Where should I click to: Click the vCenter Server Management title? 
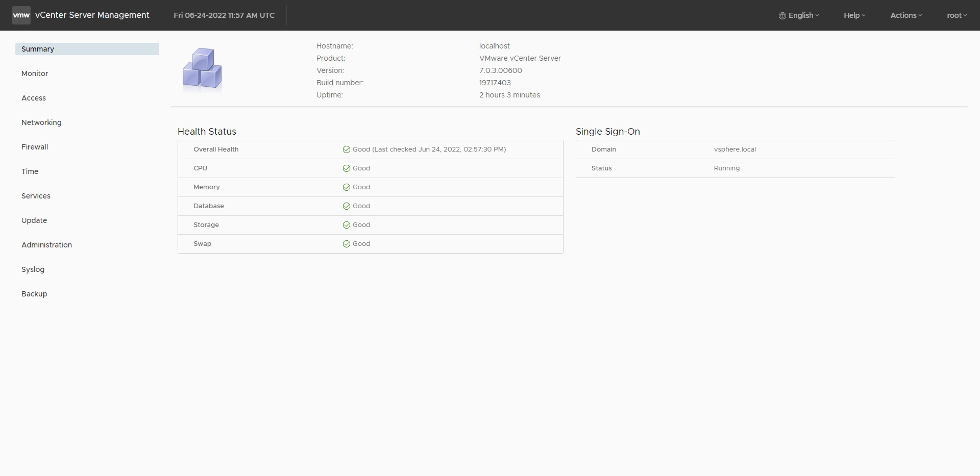pyautogui.click(x=92, y=15)
